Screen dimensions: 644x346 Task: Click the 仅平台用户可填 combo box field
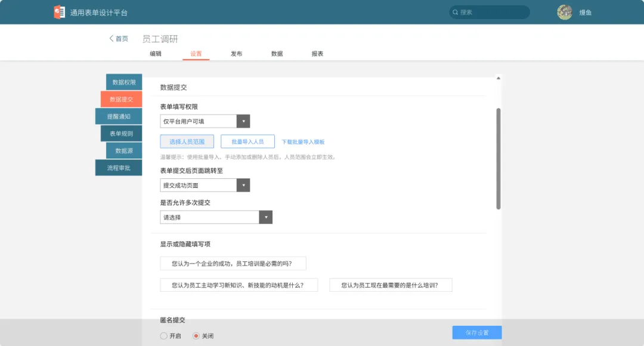click(x=205, y=121)
